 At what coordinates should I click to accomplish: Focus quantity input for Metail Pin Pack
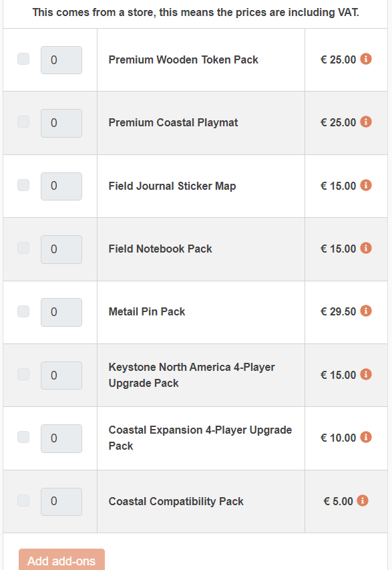click(61, 312)
